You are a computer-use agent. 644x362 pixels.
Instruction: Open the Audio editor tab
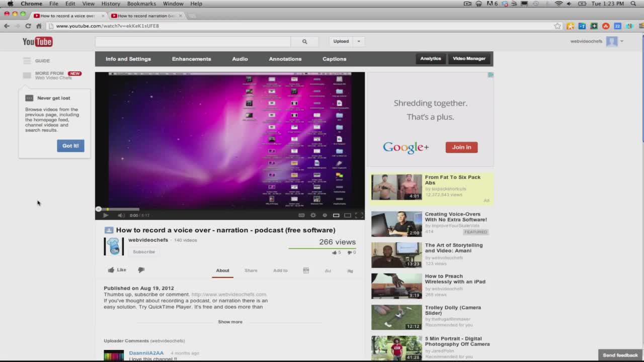(240, 59)
